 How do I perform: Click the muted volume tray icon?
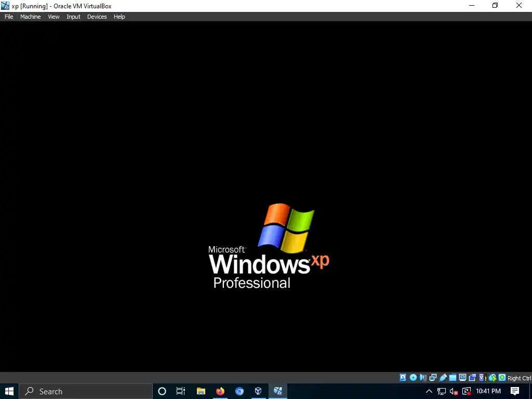pos(454,392)
